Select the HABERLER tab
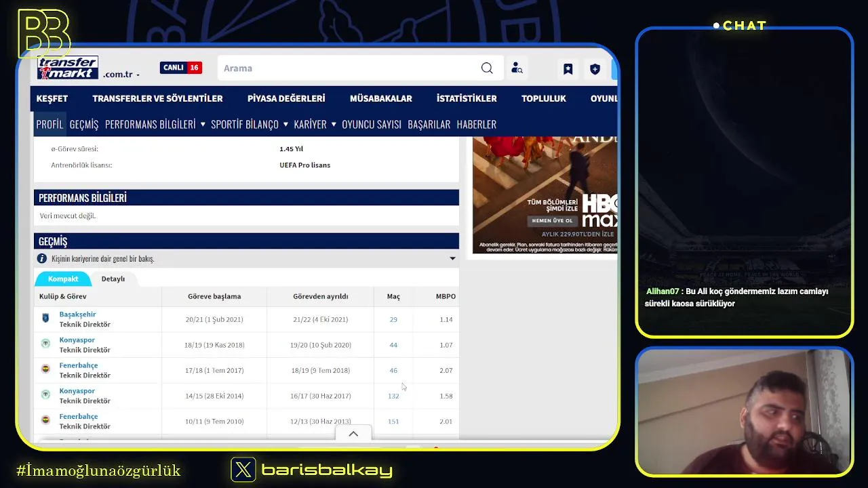Viewport: 868px width, 488px height. point(477,124)
